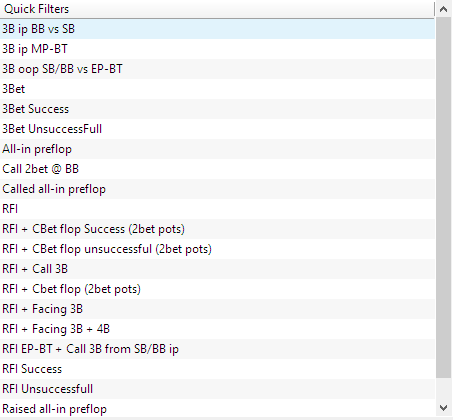
Task: Select the 3Bet UnsuccessFull filter
Action: tap(217, 129)
